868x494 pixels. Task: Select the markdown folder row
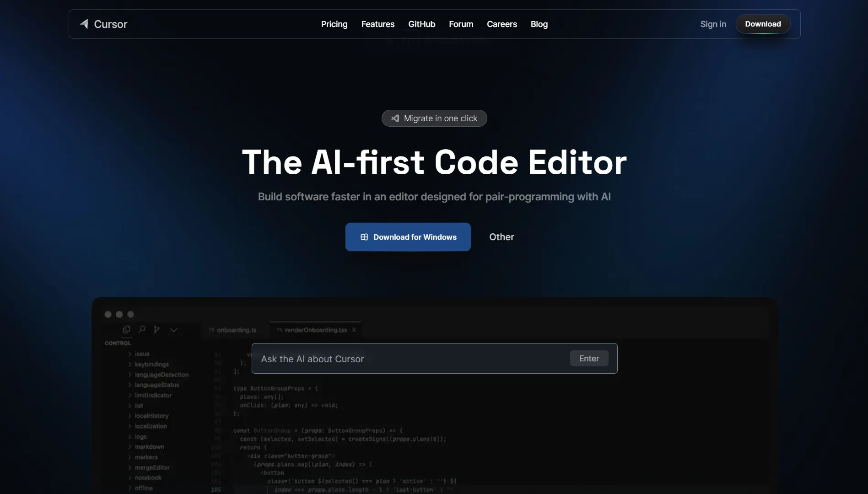[146, 447]
